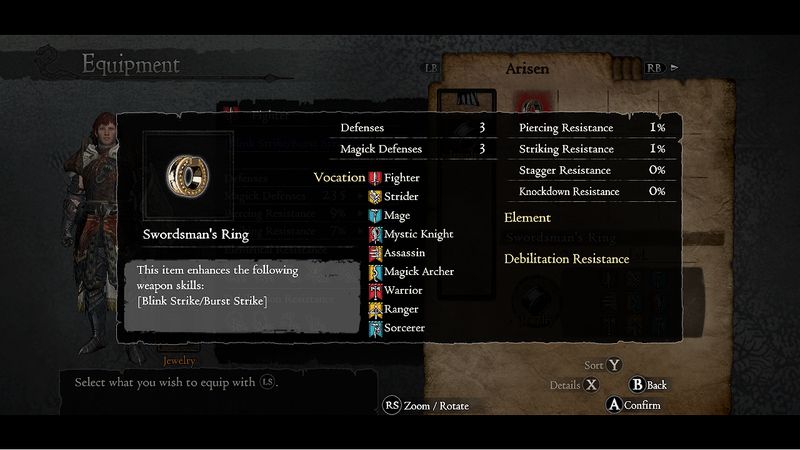Click the Mage vocation icon
This screenshot has height=450, width=800.
click(375, 215)
